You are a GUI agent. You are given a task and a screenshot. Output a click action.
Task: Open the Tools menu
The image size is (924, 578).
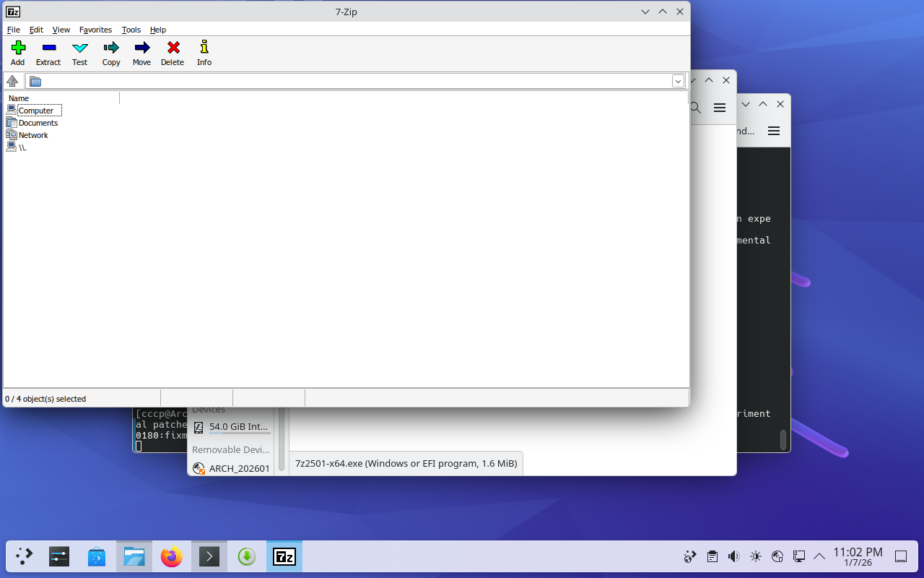[131, 30]
